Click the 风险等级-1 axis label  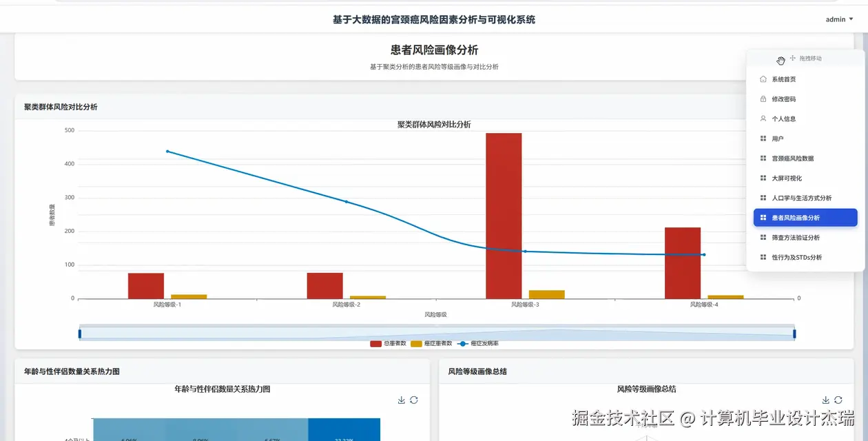point(167,305)
